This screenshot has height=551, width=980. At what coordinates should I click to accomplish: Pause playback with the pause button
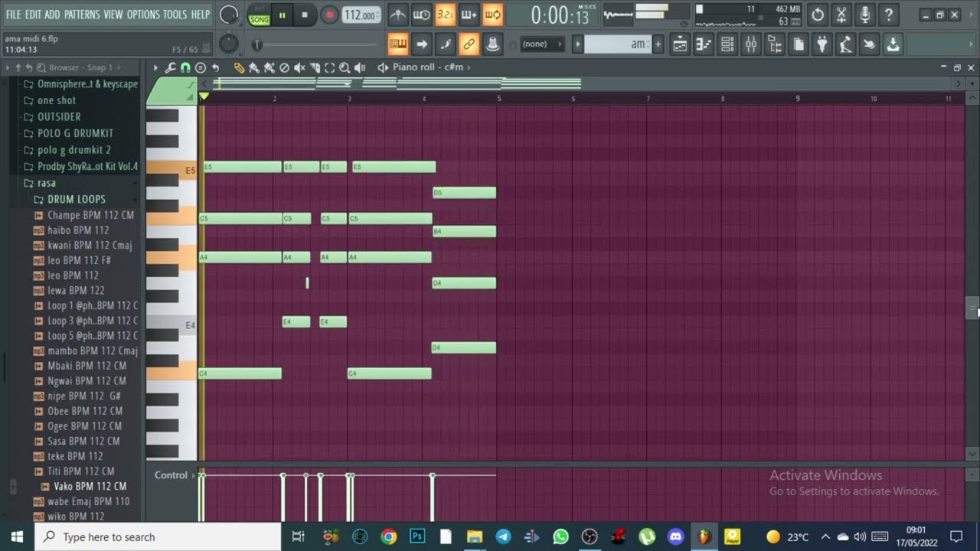click(282, 15)
